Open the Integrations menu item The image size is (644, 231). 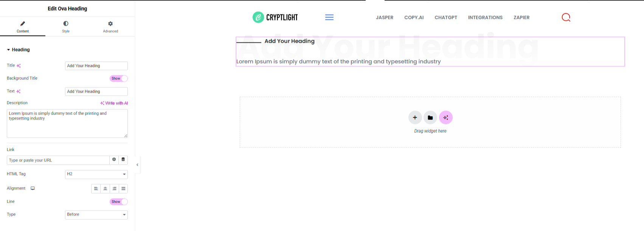click(x=485, y=18)
